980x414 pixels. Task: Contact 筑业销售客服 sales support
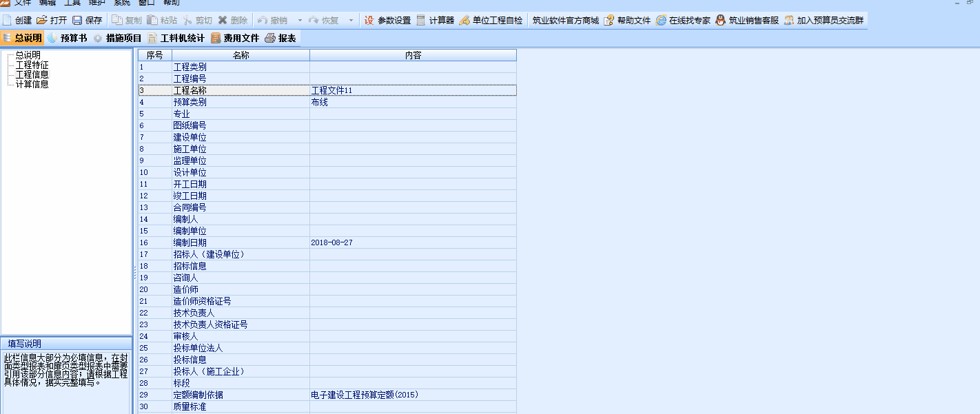(747, 21)
